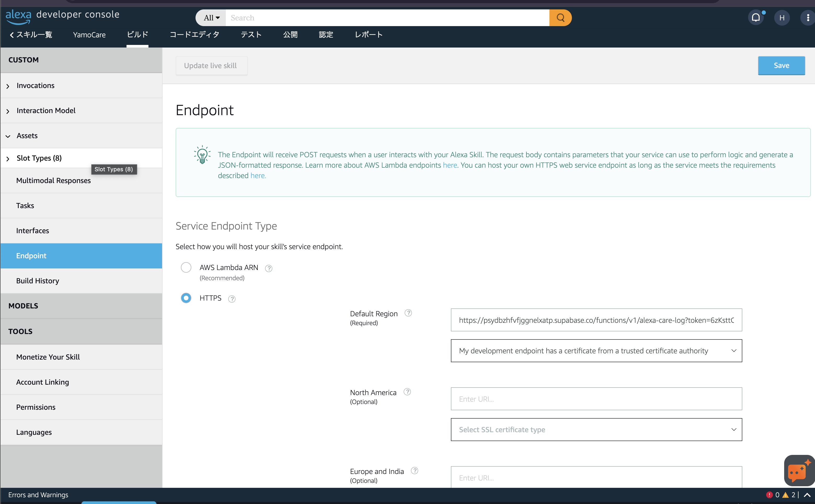Select the AWS Lambda ARN radio button
Viewport: 815px width, 504px height.
(186, 267)
